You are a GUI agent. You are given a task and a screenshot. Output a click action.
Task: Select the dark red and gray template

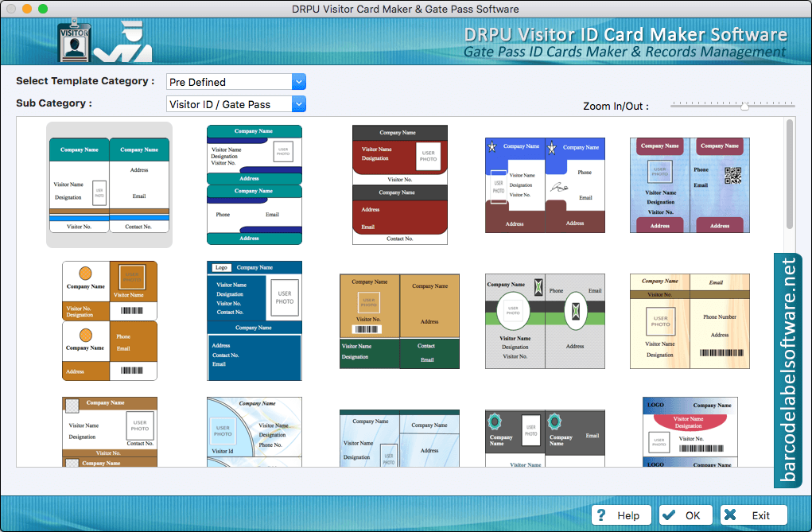tap(400, 185)
